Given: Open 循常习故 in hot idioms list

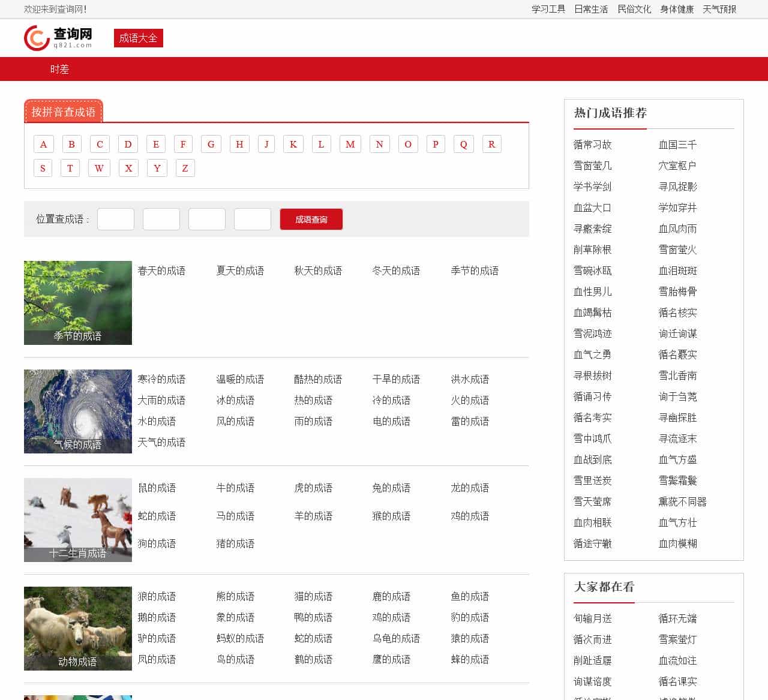Looking at the screenshot, I should pos(592,145).
